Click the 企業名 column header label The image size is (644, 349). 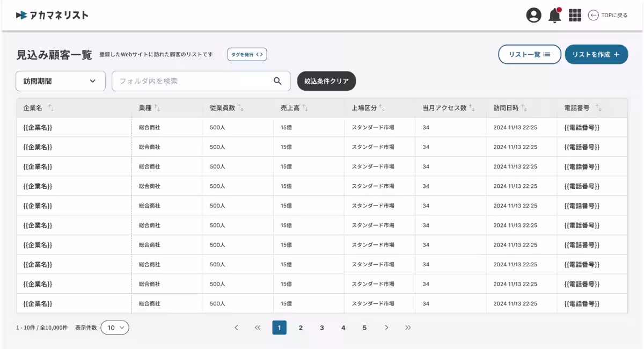tap(33, 108)
